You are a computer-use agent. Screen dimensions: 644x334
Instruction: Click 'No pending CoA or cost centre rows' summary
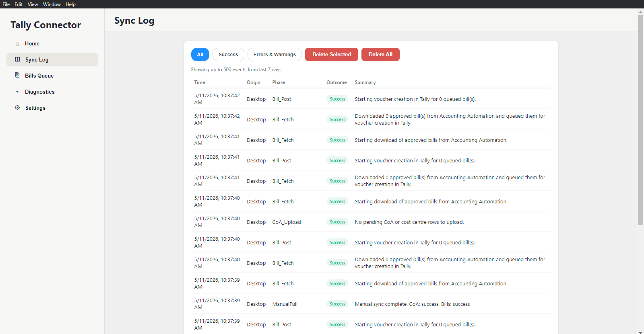pos(409,222)
